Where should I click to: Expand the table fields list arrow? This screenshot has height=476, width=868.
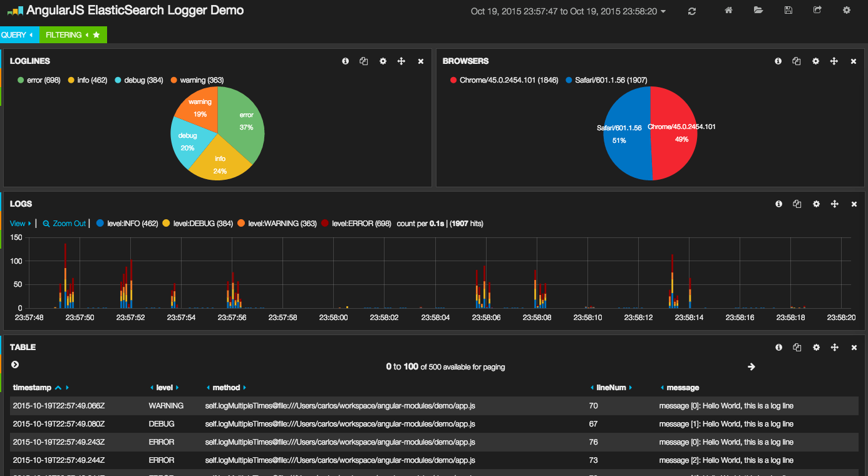(x=15, y=365)
